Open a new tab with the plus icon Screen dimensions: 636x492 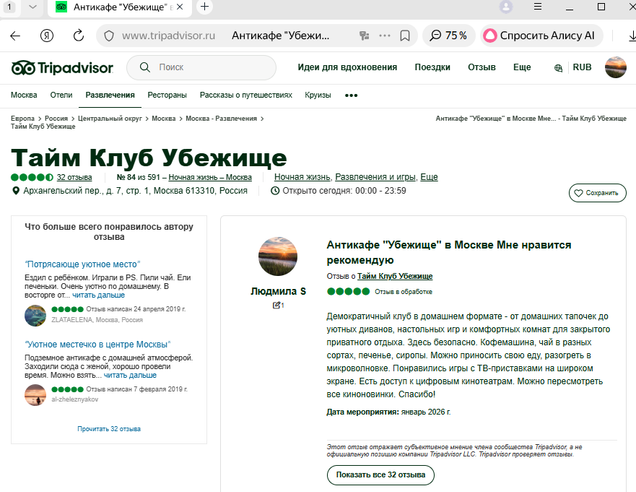coord(205,6)
